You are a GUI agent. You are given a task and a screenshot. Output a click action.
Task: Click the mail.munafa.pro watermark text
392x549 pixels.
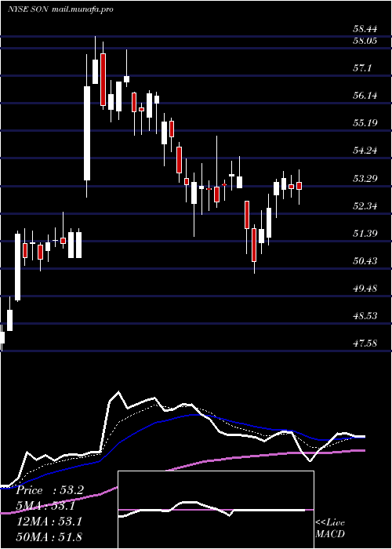tap(82, 9)
